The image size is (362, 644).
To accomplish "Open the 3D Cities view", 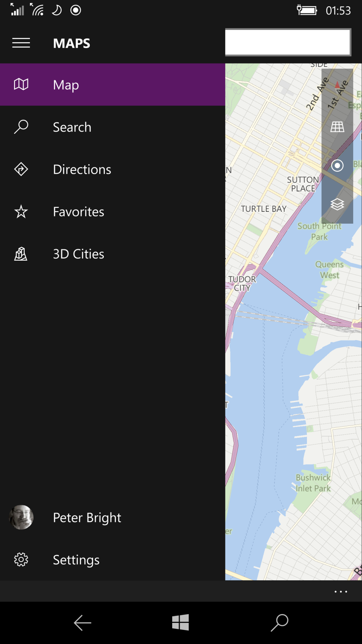I will pos(78,254).
